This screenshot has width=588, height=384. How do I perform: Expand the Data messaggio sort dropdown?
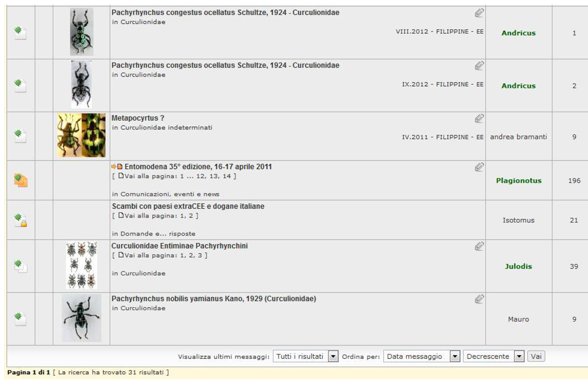pos(421,356)
